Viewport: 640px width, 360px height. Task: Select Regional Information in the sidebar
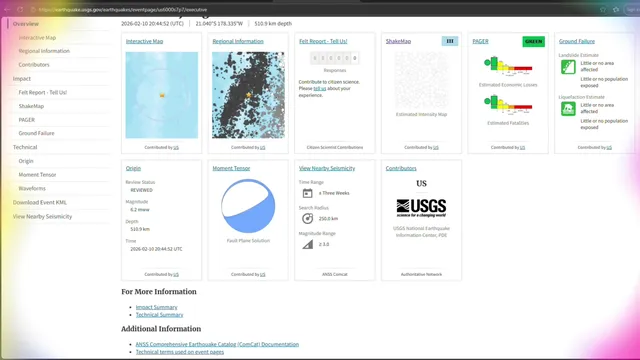click(44, 51)
